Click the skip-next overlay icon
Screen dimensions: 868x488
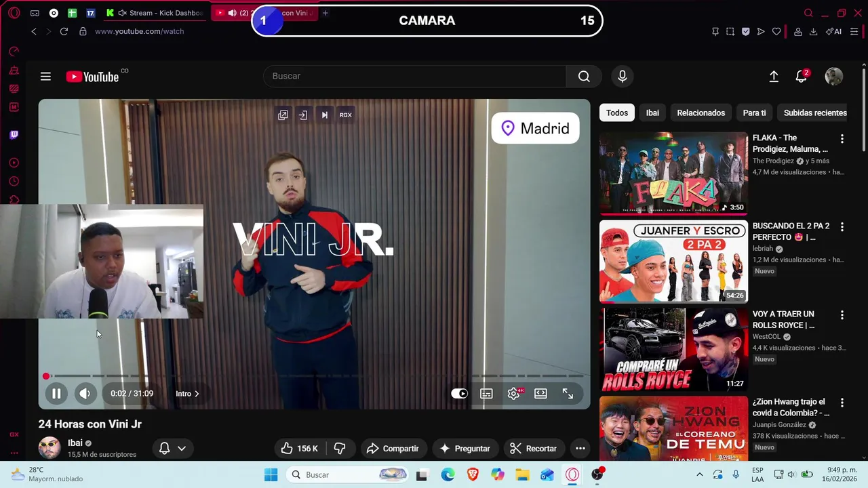pyautogui.click(x=325, y=115)
